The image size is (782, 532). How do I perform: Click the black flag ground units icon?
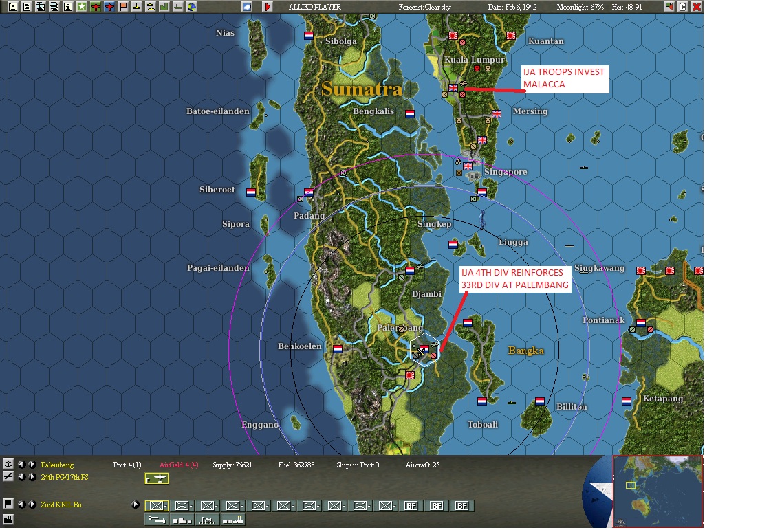pyautogui.click(x=8, y=504)
